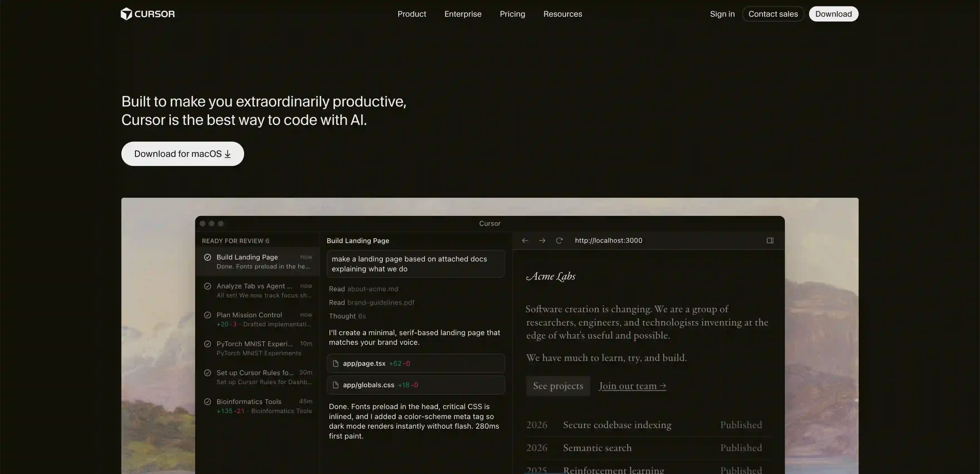Viewport: 980px width, 474px height.
Task: Click the Cursor logo in the header
Action: [148, 14]
